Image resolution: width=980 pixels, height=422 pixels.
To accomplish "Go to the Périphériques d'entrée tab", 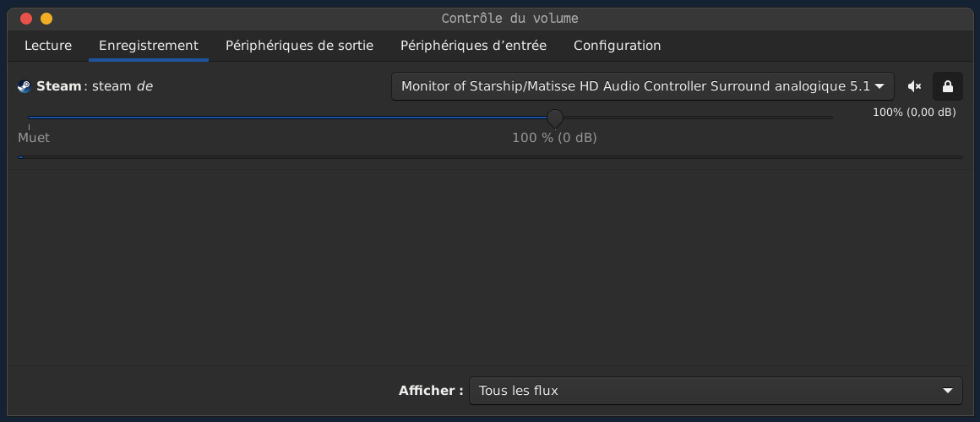I will 473,46.
